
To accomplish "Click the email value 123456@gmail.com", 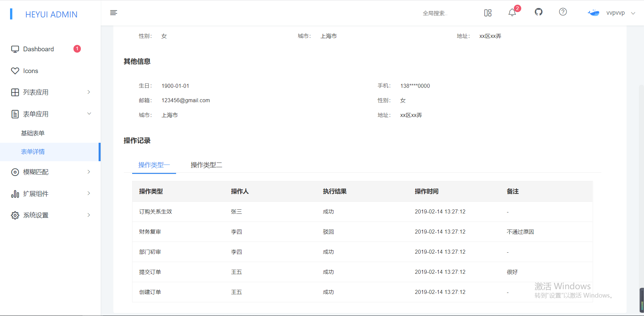I will coord(186,101).
